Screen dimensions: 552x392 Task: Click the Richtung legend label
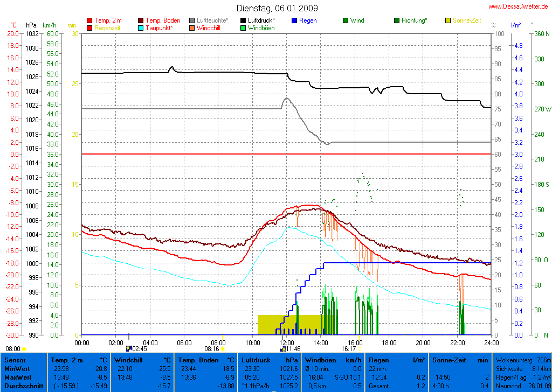[x=414, y=21]
